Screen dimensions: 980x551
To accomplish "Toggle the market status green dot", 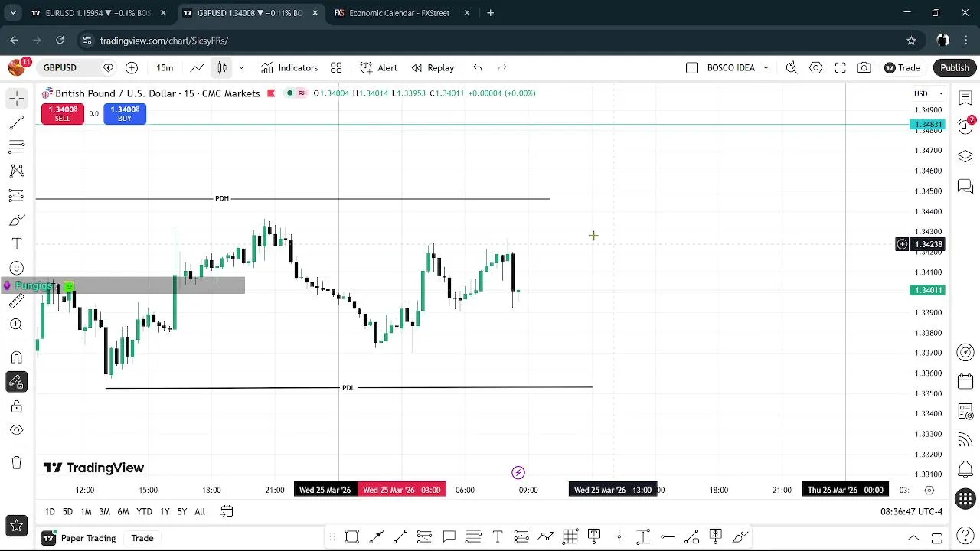I will click(289, 93).
